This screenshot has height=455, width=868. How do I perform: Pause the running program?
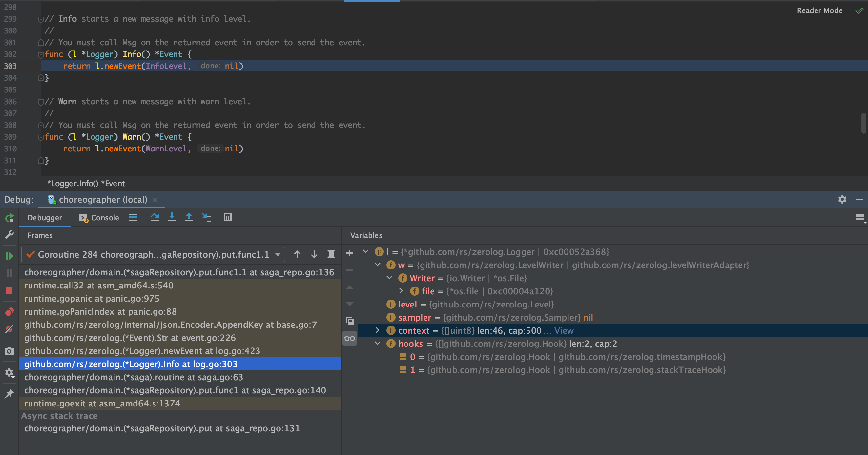9,273
